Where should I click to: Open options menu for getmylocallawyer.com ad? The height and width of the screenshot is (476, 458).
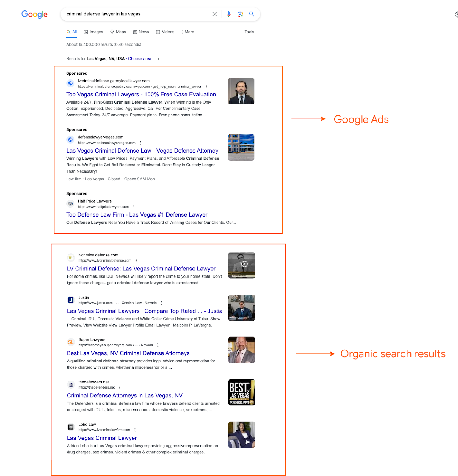tap(206, 87)
